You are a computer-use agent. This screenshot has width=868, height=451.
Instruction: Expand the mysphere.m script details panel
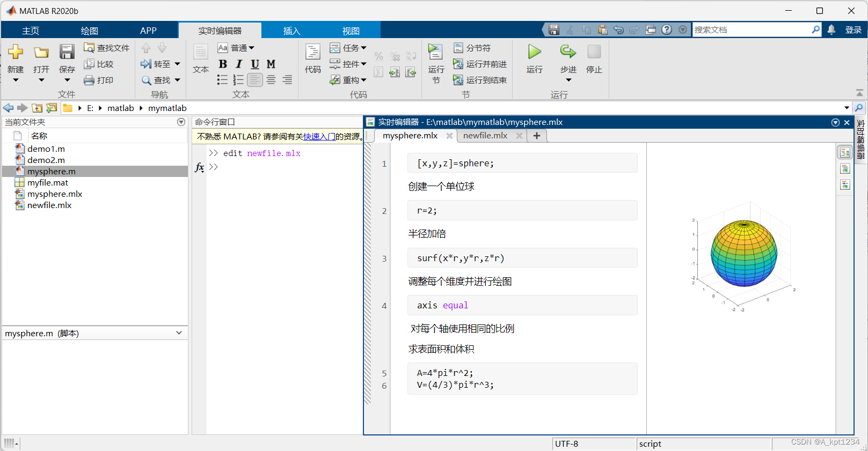(x=179, y=333)
